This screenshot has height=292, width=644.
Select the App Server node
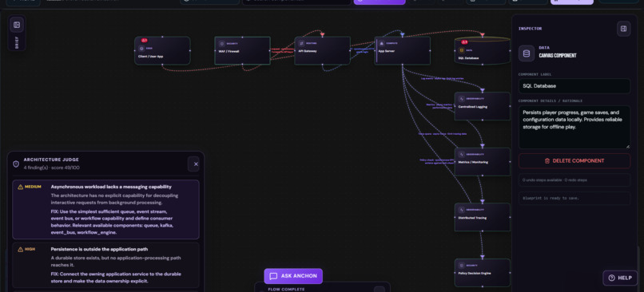pos(402,50)
